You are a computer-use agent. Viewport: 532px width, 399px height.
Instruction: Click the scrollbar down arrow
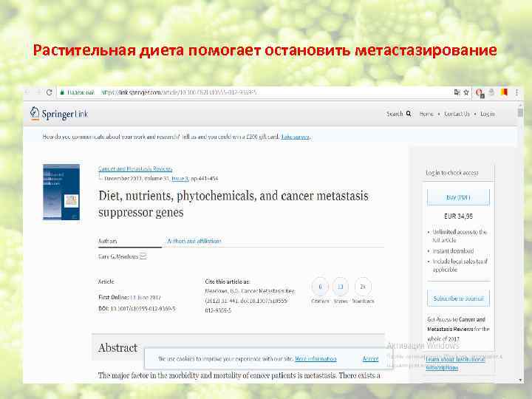coord(520,380)
